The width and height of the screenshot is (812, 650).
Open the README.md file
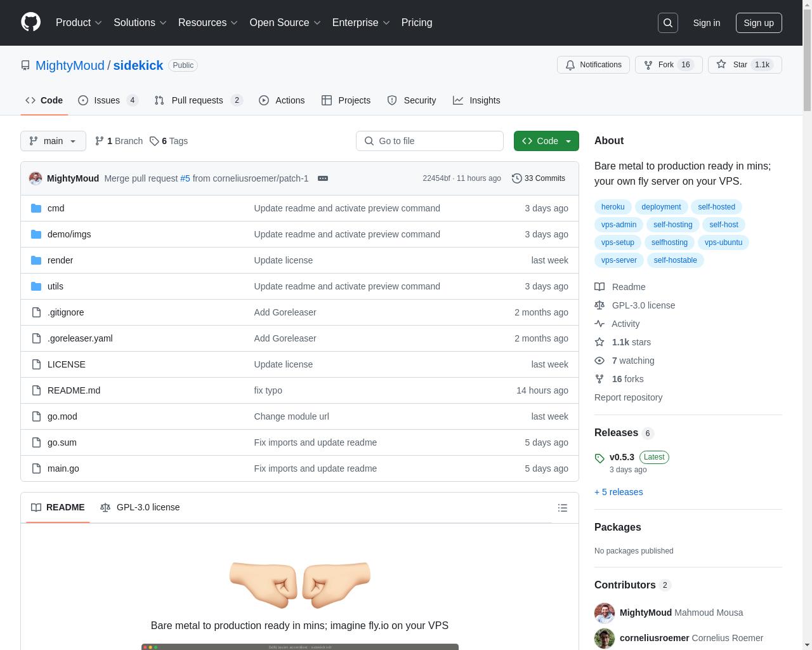(x=74, y=390)
